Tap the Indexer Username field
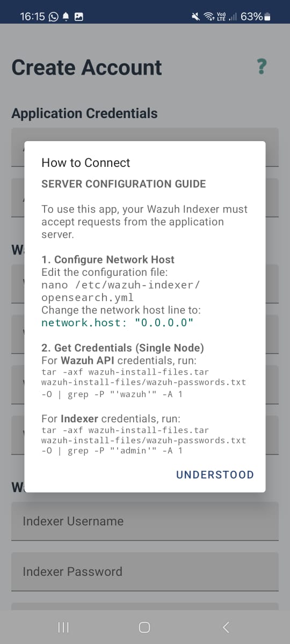 pyautogui.click(x=145, y=521)
